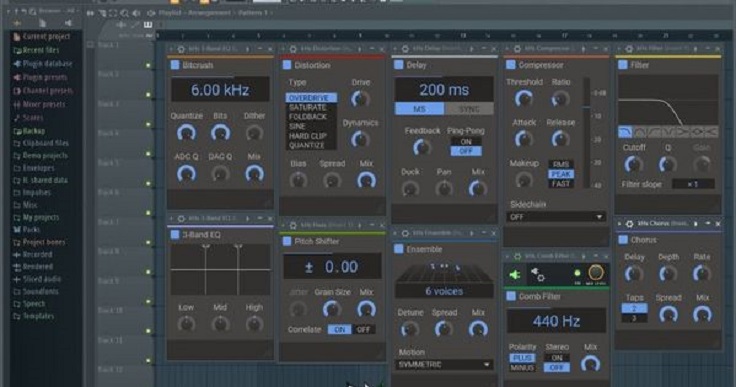Toggle the Chorus enable box

tap(623, 240)
